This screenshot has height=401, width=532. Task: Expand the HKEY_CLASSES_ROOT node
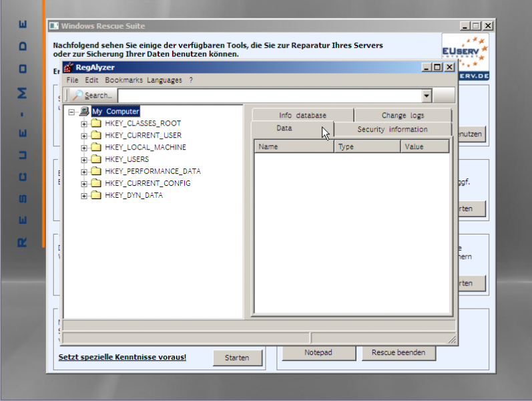click(x=84, y=124)
